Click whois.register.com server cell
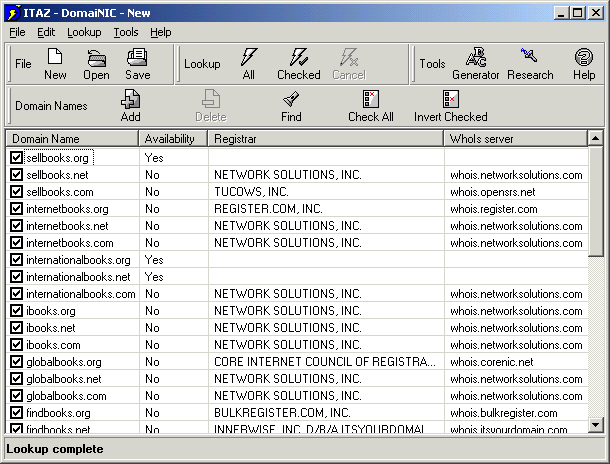The height and width of the screenshot is (464, 610). tap(494, 209)
